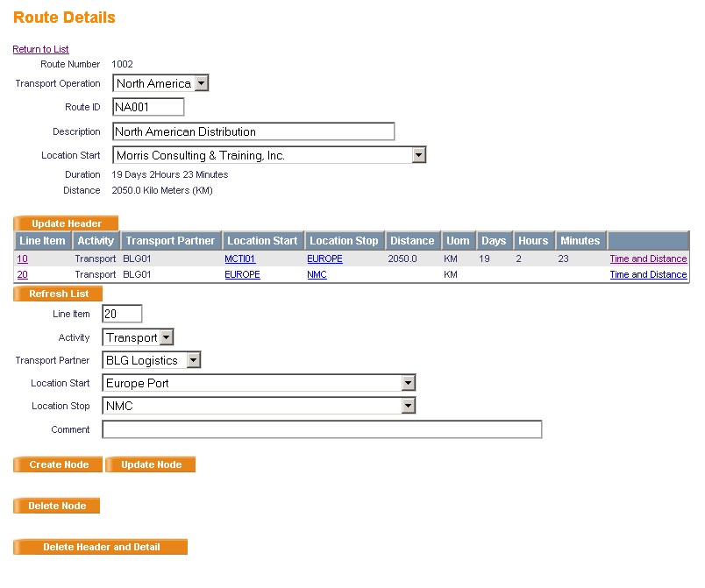
Task: Open Transport Partner dropdown showing BLG Logistics
Action: point(151,360)
